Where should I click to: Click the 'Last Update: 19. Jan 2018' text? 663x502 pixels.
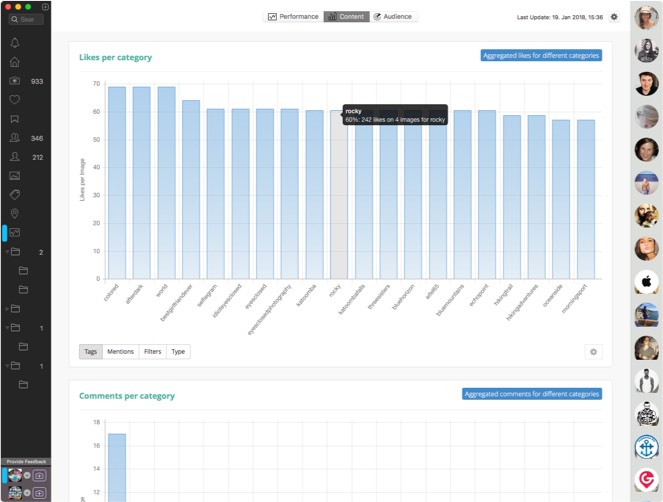pos(560,17)
